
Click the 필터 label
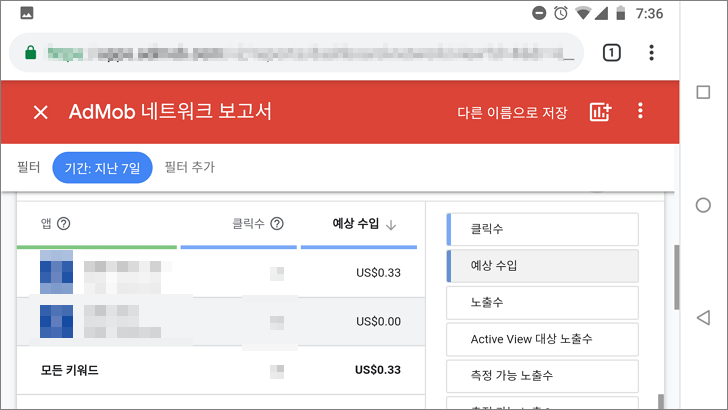tap(29, 167)
